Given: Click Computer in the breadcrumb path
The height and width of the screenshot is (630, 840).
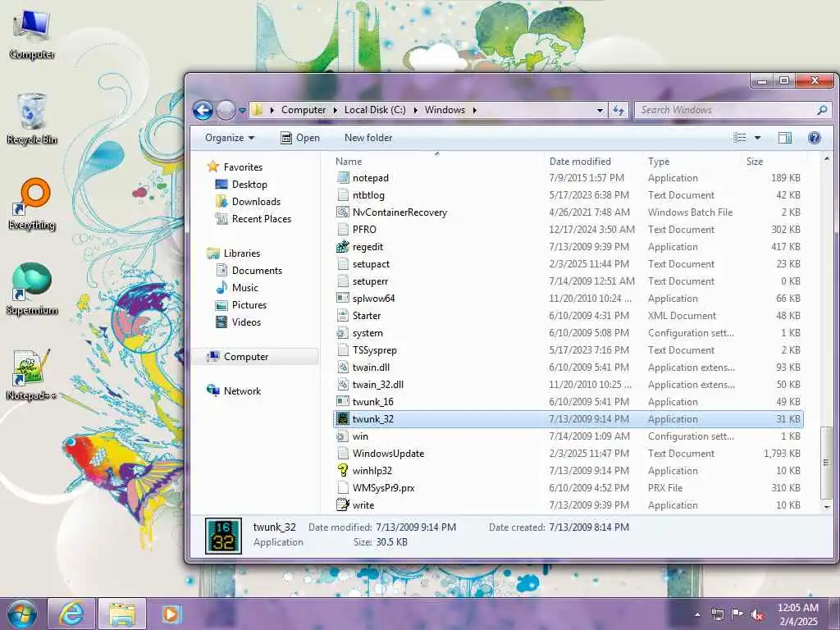Looking at the screenshot, I should click(304, 110).
